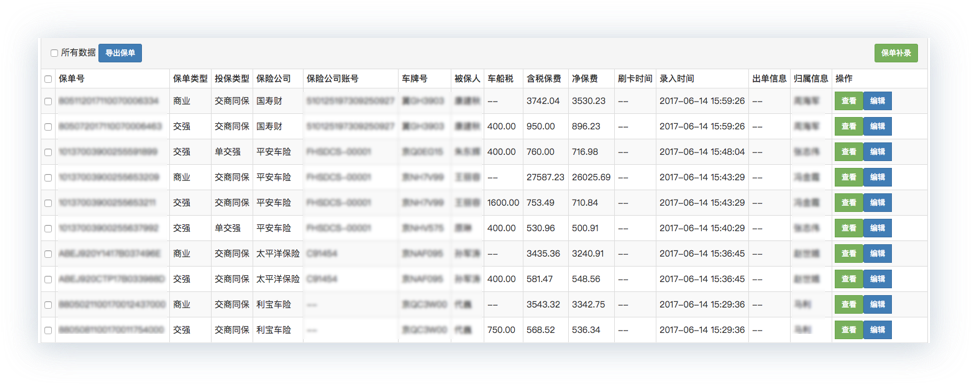Click the 导出保单 button

pyautogui.click(x=120, y=53)
